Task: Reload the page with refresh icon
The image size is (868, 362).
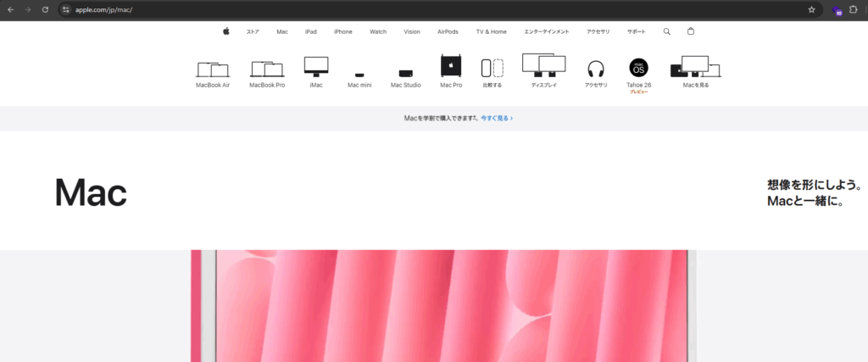Action: [x=46, y=9]
